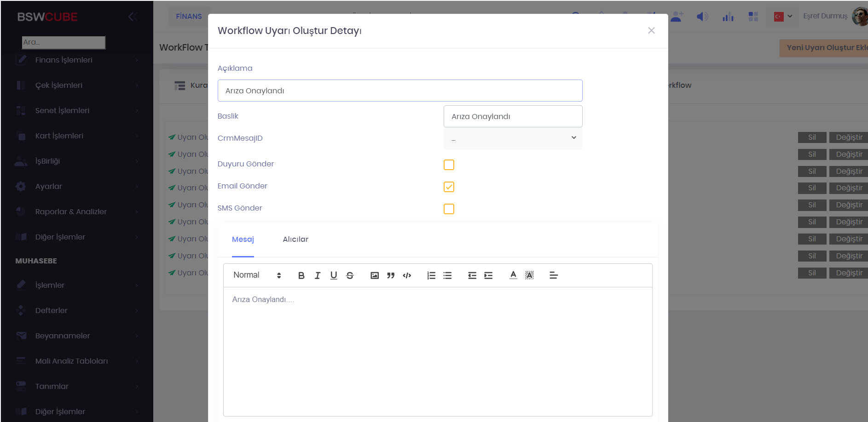Uncheck the Email Gönder checkbox
This screenshot has height=422, width=868.
449,187
